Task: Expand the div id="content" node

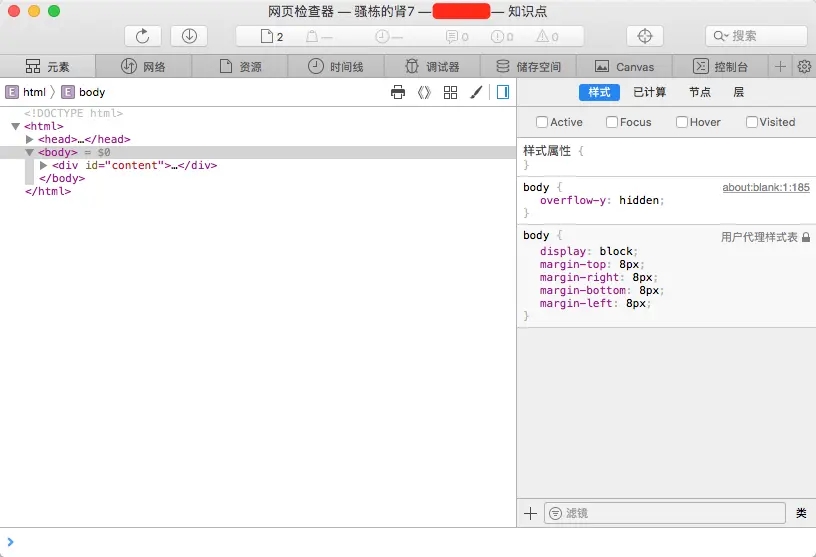Action: click(44, 165)
